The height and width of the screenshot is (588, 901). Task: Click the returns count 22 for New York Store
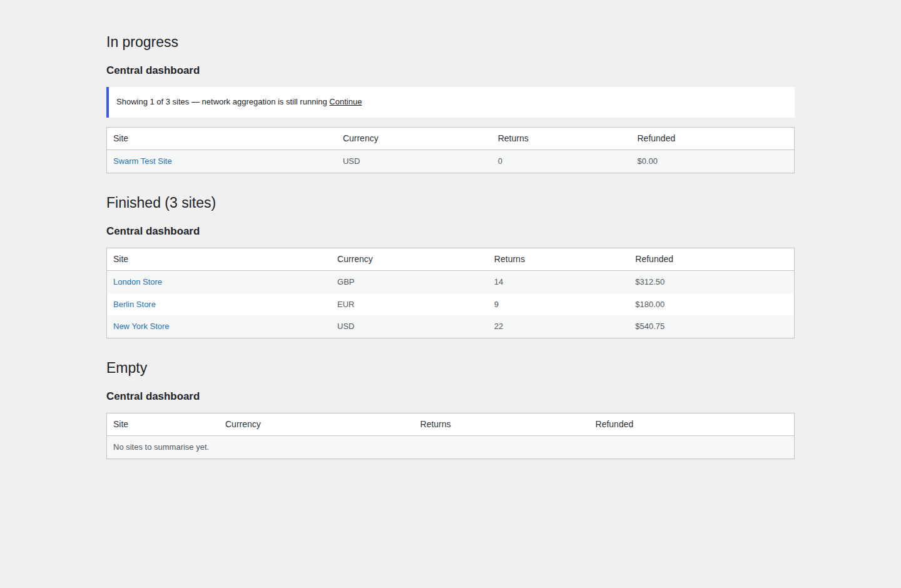[499, 327]
